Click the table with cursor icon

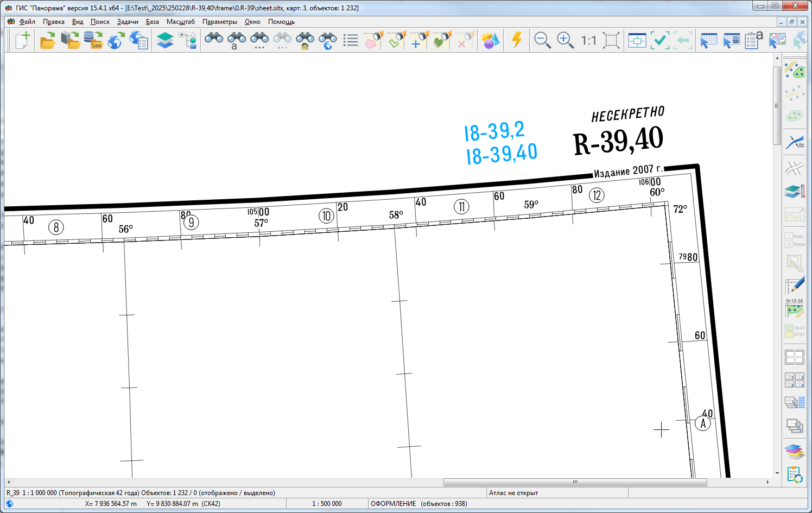click(709, 40)
